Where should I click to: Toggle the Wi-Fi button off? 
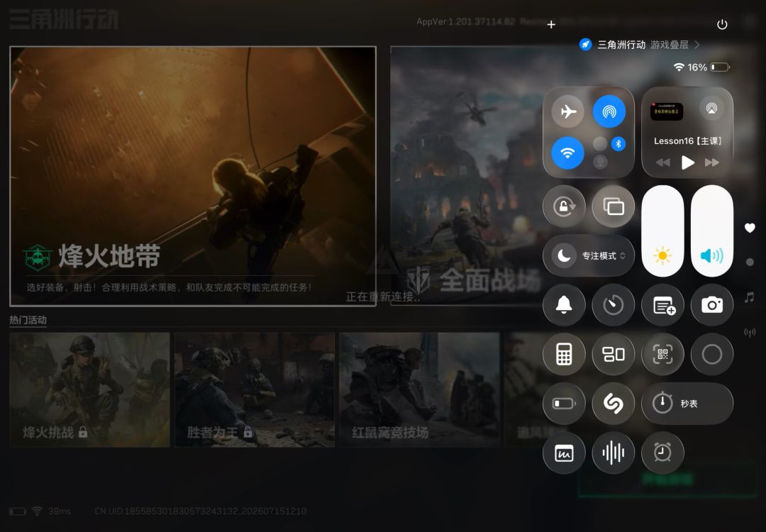[567, 153]
